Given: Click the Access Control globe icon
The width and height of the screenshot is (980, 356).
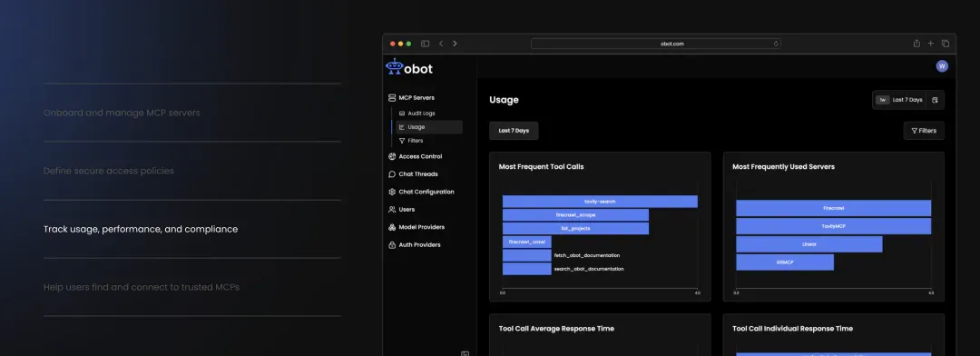Looking at the screenshot, I should click(392, 156).
